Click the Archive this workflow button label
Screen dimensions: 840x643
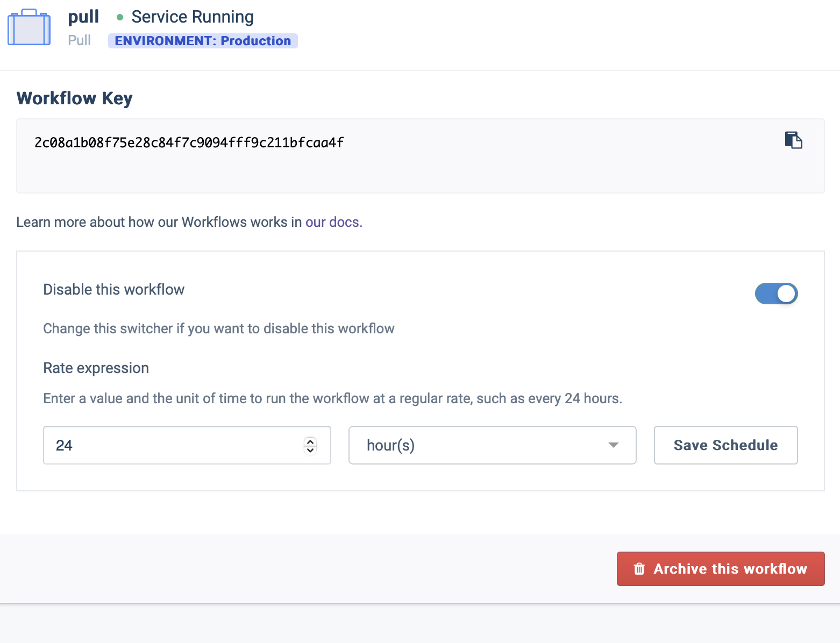(x=730, y=569)
